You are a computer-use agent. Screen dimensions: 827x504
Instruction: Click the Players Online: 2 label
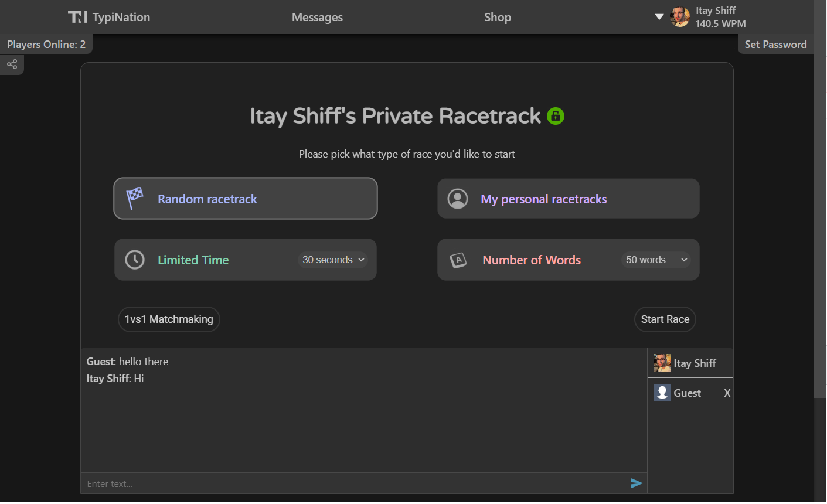coord(46,44)
